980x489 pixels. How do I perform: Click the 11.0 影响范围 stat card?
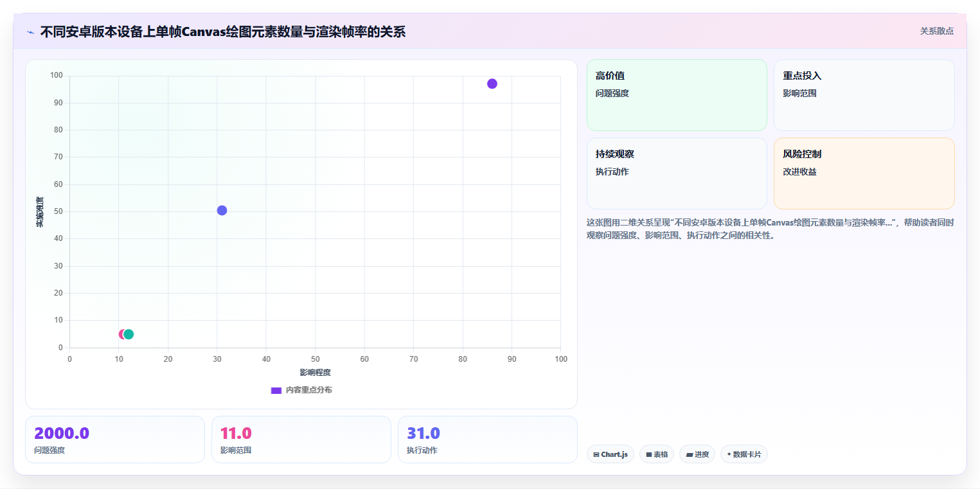point(301,440)
